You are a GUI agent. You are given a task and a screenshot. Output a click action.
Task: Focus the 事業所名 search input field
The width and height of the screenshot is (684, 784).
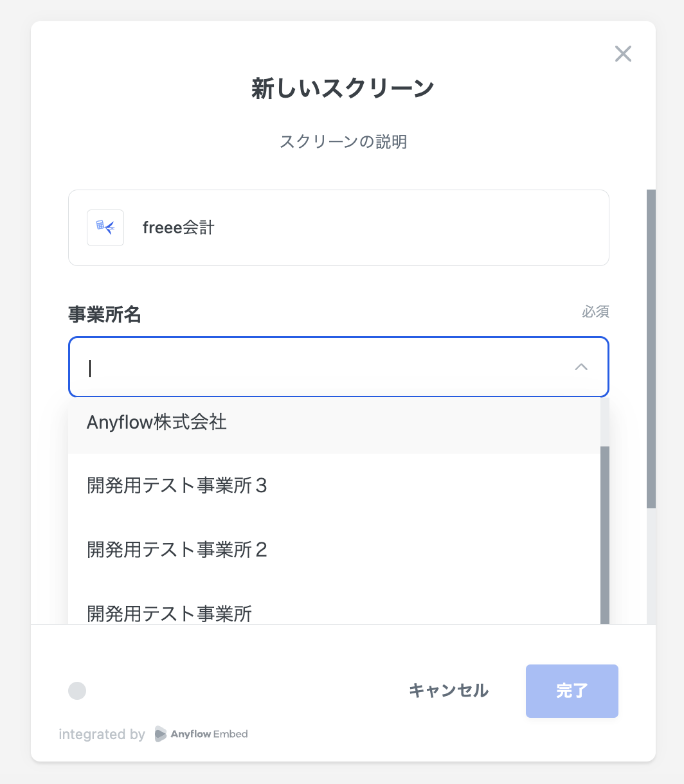[x=321, y=368]
